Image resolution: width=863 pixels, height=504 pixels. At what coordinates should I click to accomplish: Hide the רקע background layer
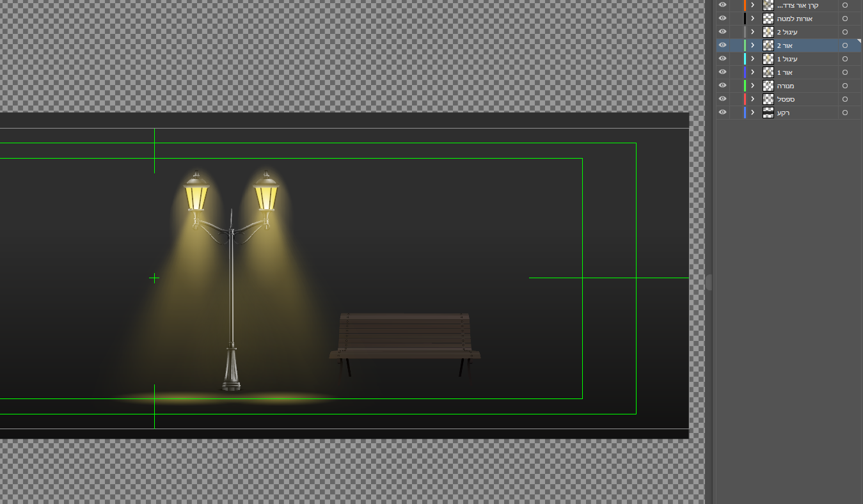(x=722, y=113)
